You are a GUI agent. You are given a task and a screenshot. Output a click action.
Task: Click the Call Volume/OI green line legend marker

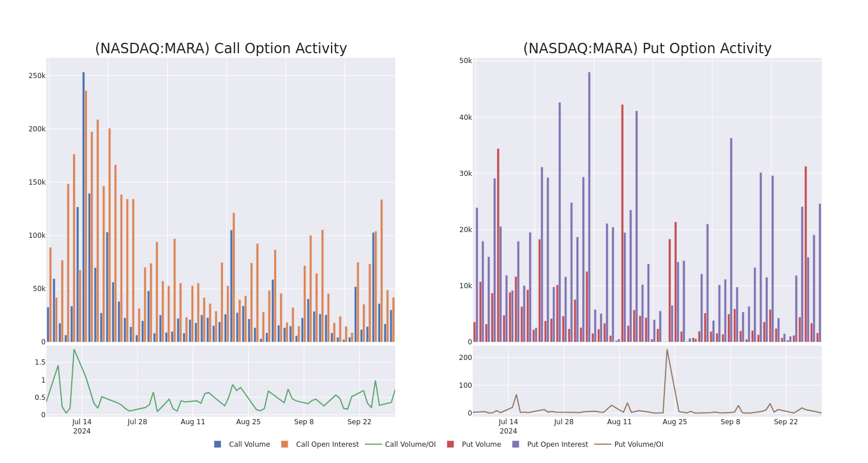[373, 444]
